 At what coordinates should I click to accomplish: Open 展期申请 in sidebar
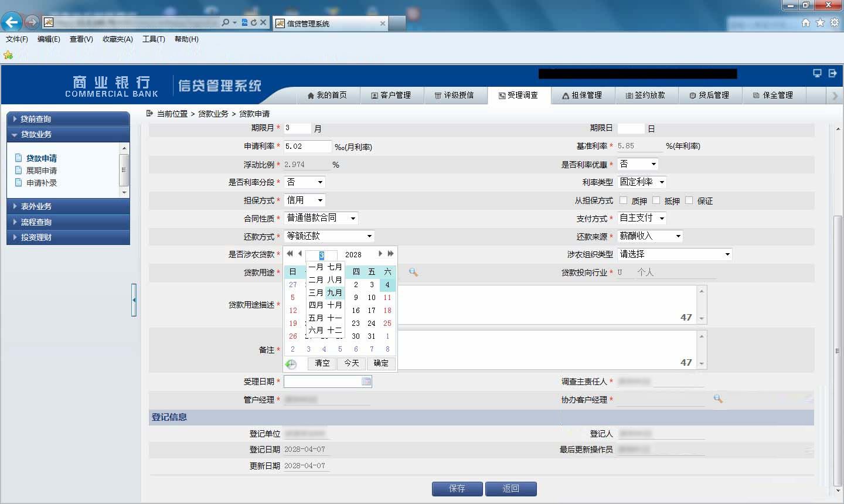(x=42, y=171)
